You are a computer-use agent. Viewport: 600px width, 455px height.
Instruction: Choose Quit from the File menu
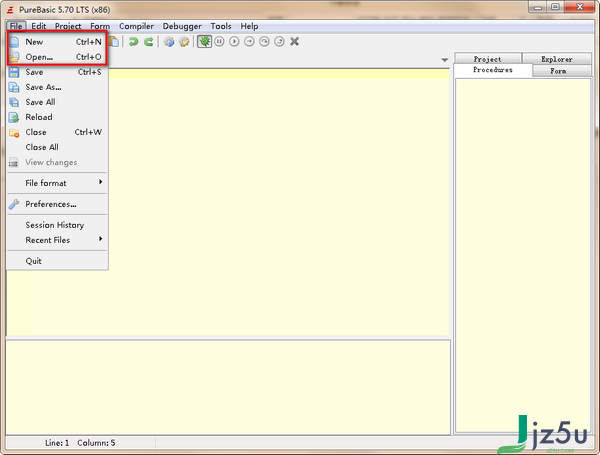57,261
